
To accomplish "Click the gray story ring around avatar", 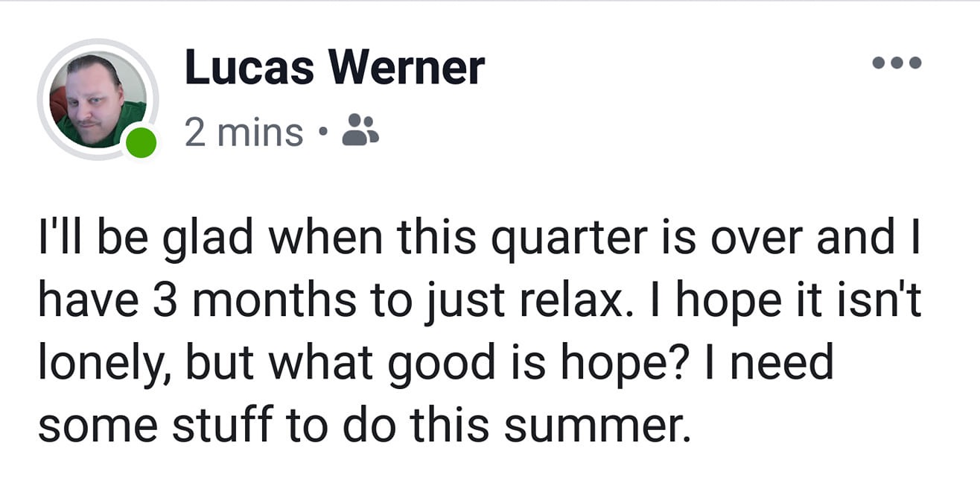I will tap(98, 99).
